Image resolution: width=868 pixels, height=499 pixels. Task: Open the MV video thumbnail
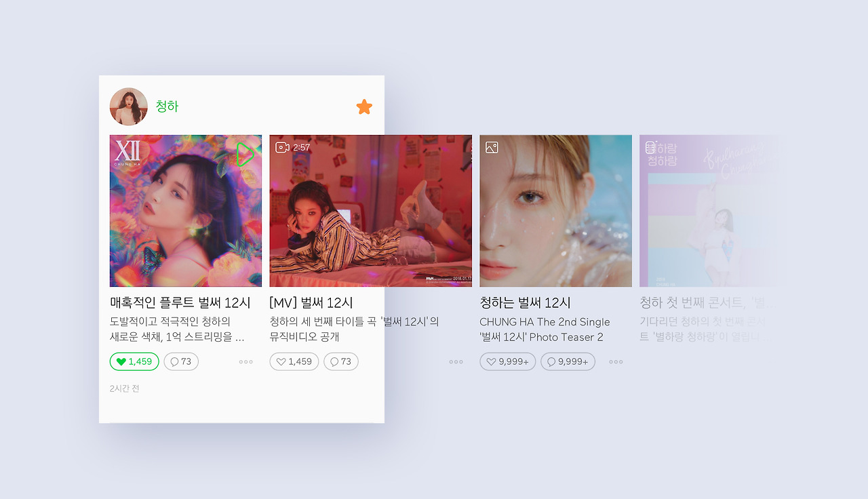coord(371,211)
